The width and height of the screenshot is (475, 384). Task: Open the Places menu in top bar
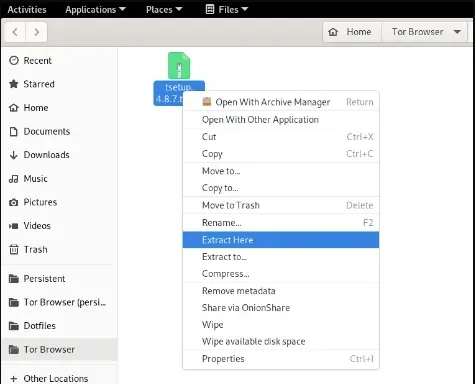[164, 10]
